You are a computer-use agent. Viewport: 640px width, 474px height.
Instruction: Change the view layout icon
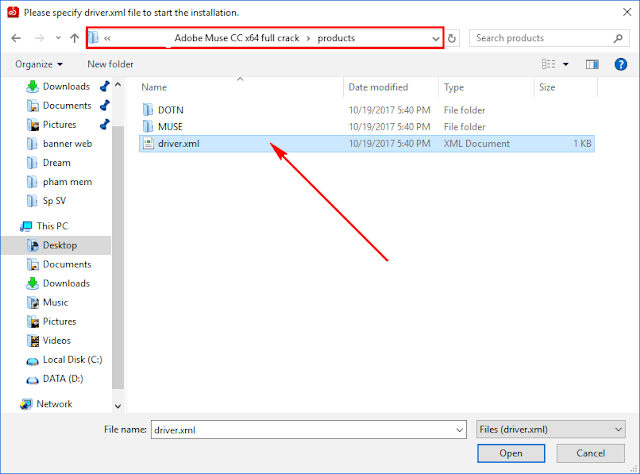pos(548,64)
